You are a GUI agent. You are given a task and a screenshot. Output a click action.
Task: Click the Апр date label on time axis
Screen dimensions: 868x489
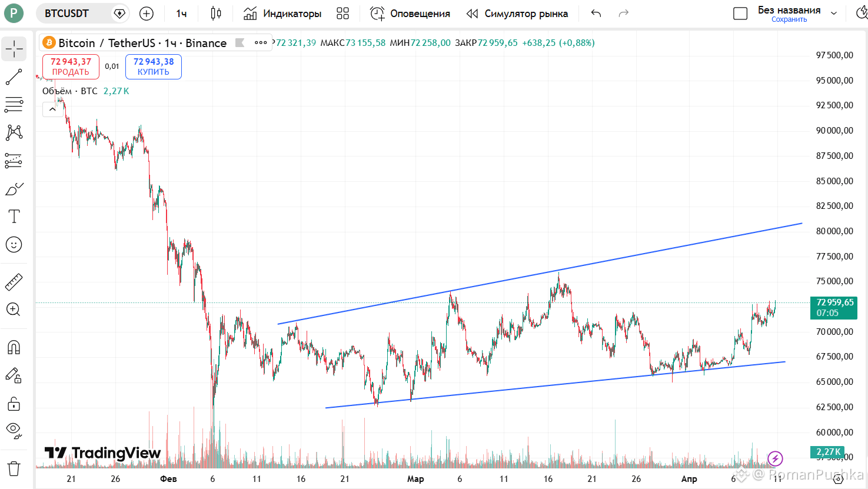[689, 479]
